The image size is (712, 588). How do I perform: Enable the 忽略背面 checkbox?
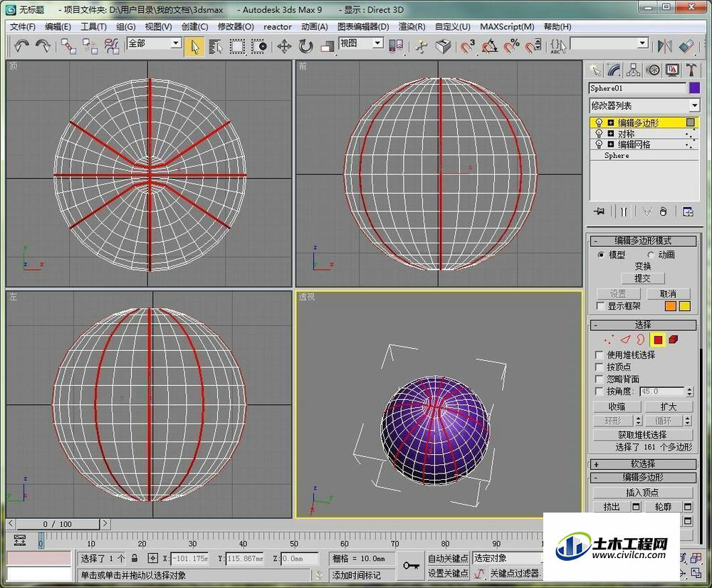tap(599, 379)
